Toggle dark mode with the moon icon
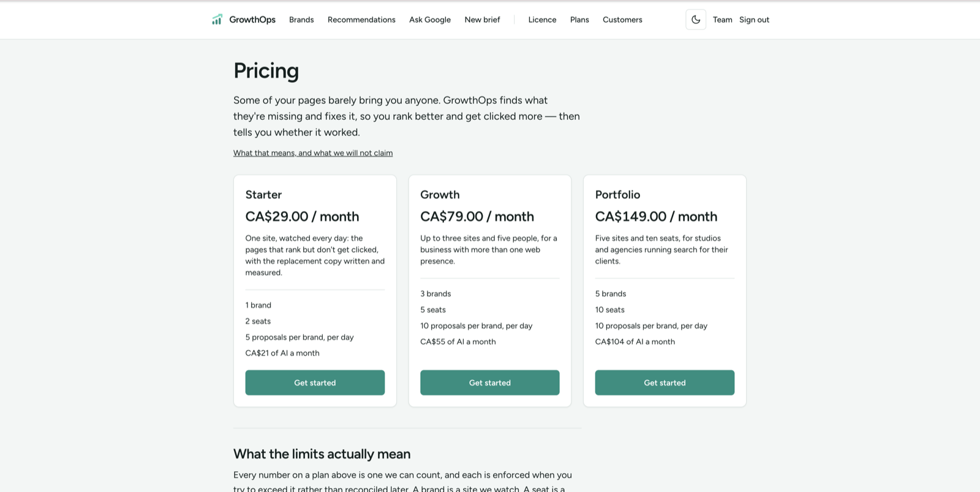Viewport: 980px width, 492px height. tap(696, 20)
